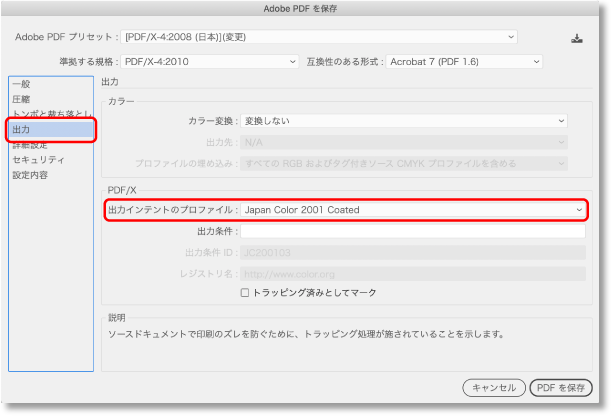Image resolution: width=611 pixels, height=416 pixels.
Task: Toggle トラッピング済みとしてマーク checkbox
Action: click(245, 293)
